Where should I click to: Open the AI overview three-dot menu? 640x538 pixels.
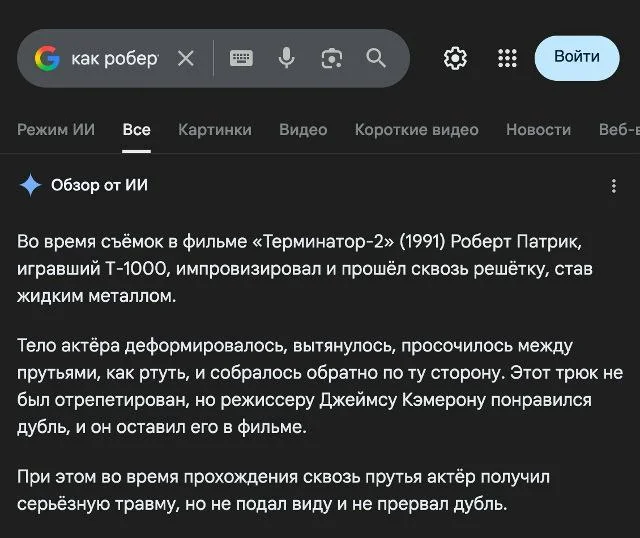[613, 185]
